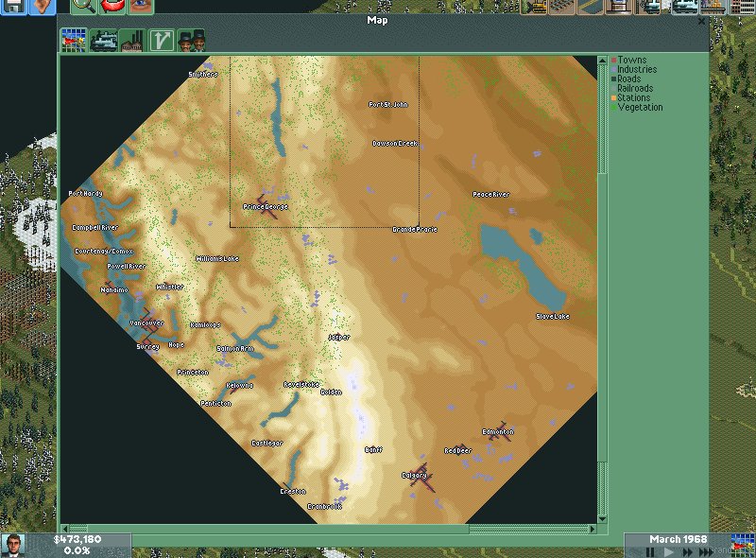756x558 pixels.
Task: Click the Nanaimo label on the map
Action: click(x=114, y=290)
